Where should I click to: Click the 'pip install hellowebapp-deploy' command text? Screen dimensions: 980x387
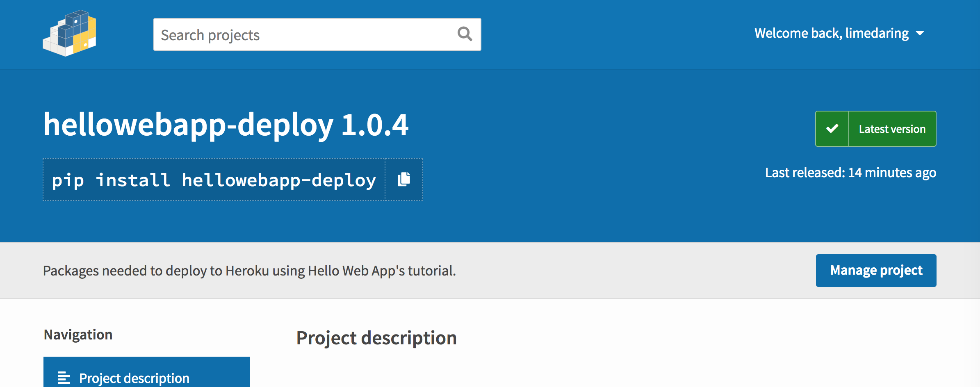[214, 180]
